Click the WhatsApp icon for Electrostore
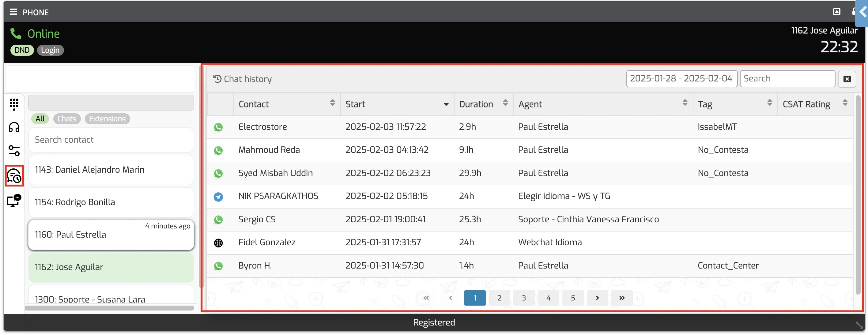The image size is (868, 335). pyautogui.click(x=218, y=127)
